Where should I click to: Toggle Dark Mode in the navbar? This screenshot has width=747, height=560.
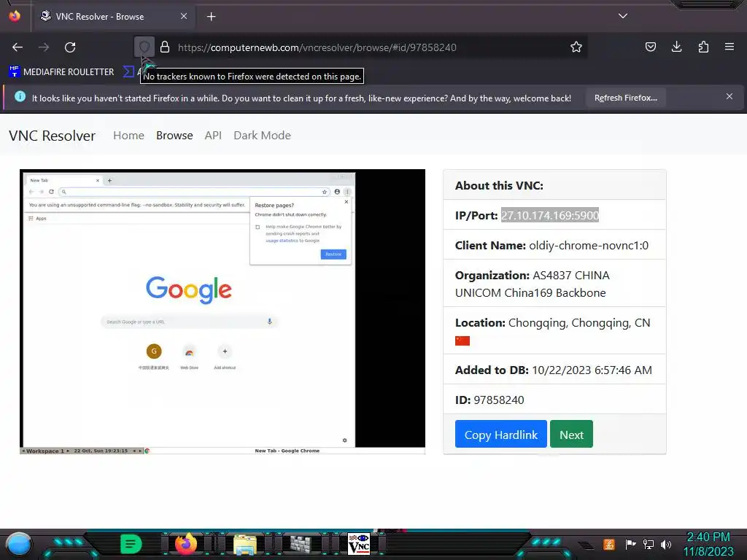click(x=262, y=135)
